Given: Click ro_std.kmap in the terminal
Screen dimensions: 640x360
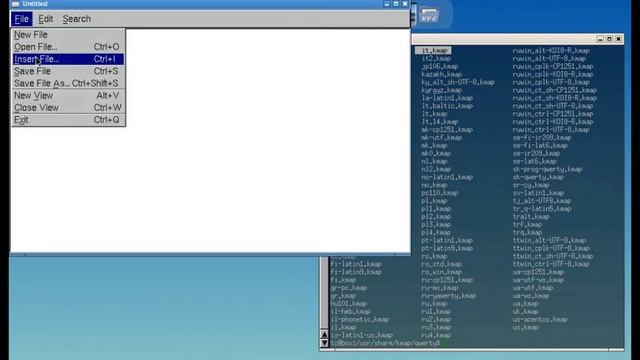Looking at the screenshot, I should click(441, 264).
